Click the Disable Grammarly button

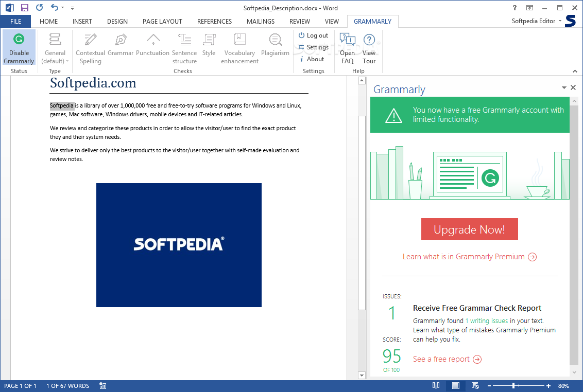pyautogui.click(x=19, y=48)
